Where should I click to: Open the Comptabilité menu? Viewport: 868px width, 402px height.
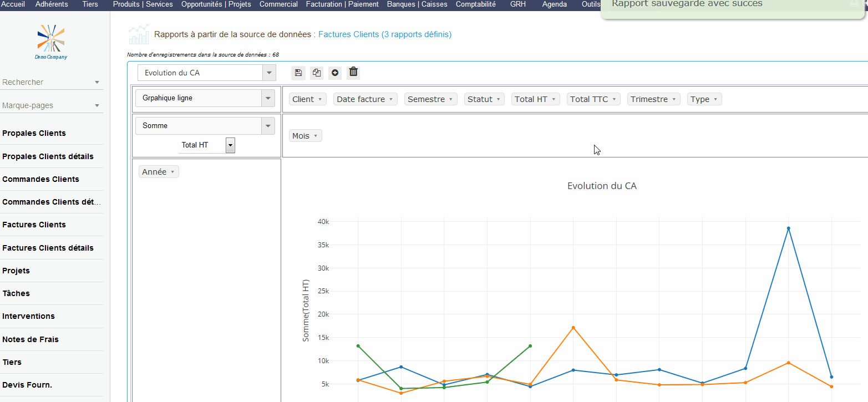coord(475,4)
